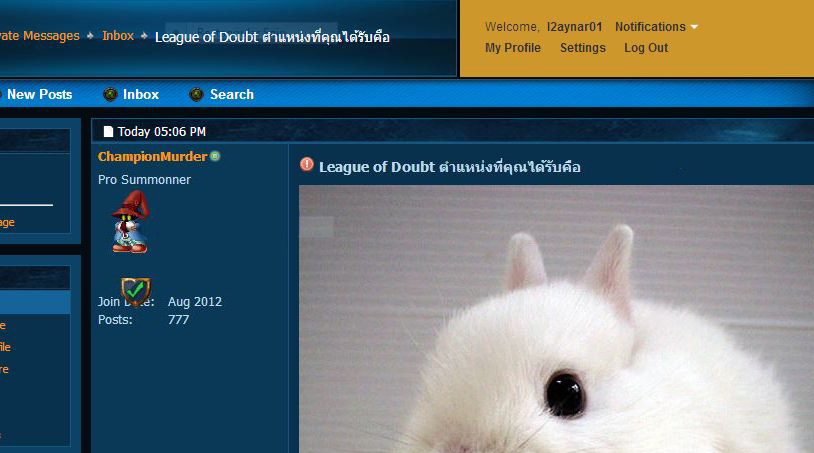Viewport: 814px width, 453px height.
Task: Expand the Notifications dropdown
Action: pyautogui.click(x=656, y=27)
